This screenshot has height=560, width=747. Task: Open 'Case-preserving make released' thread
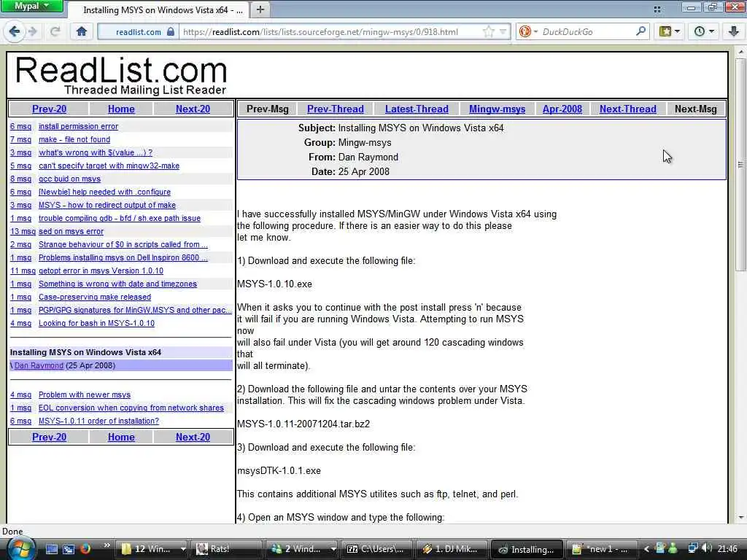coord(95,297)
